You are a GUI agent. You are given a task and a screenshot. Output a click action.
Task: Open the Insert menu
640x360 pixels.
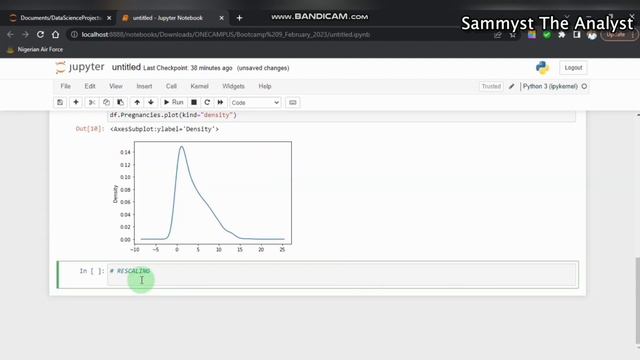[x=144, y=86]
